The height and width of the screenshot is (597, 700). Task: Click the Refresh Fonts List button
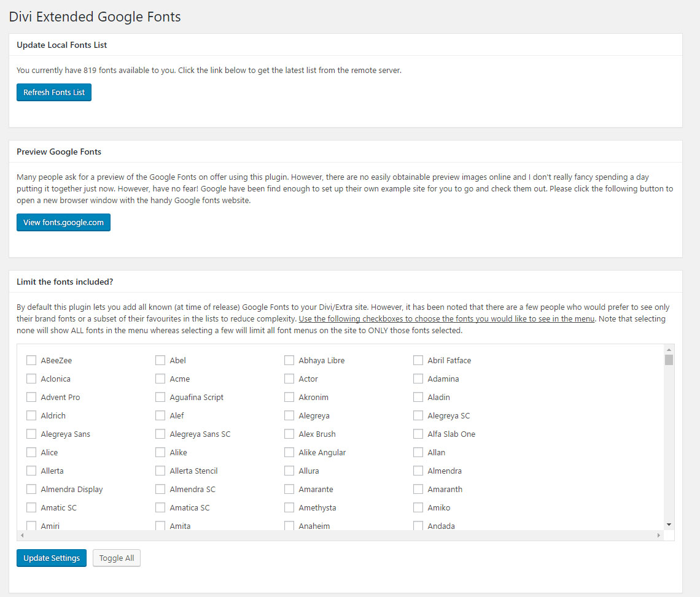(54, 93)
